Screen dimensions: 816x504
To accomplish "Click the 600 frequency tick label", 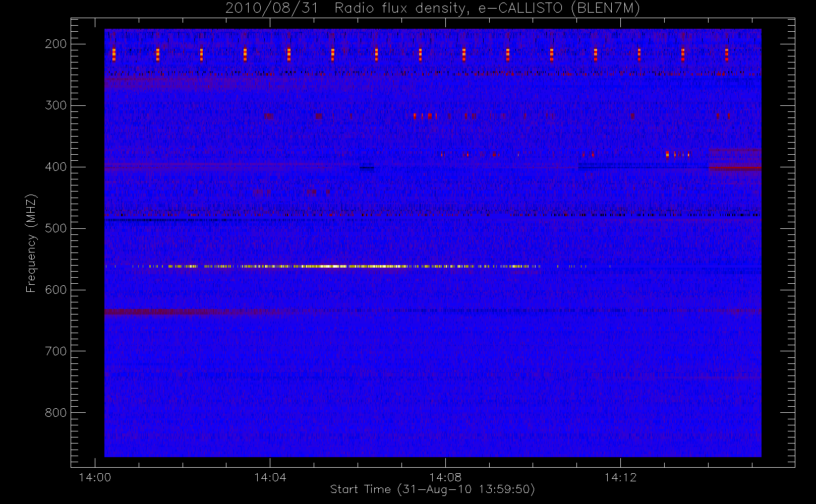I will (55, 290).
